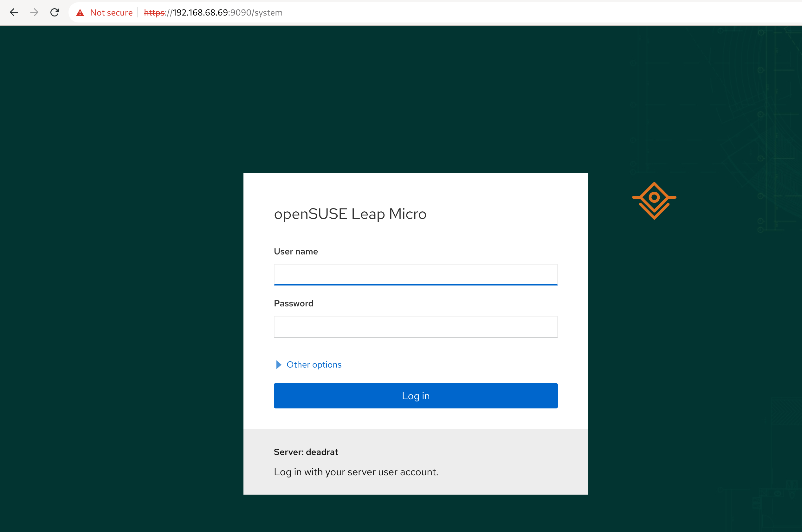
Task: Click the User name label
Action: pos(296,251)
